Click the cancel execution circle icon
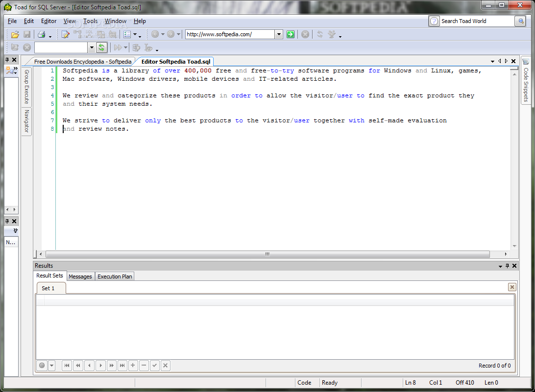 point(27,47)
